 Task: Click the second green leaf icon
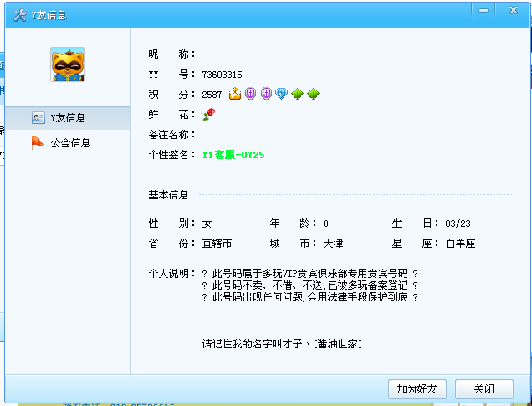point(313,94)
